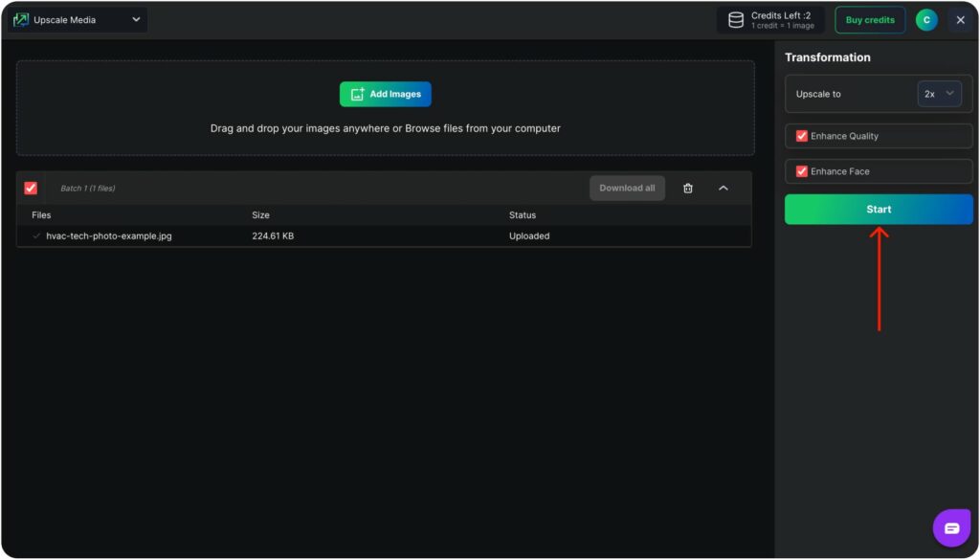
Task: Click the Upscale Media logo icon
Action: pos(21,20)
